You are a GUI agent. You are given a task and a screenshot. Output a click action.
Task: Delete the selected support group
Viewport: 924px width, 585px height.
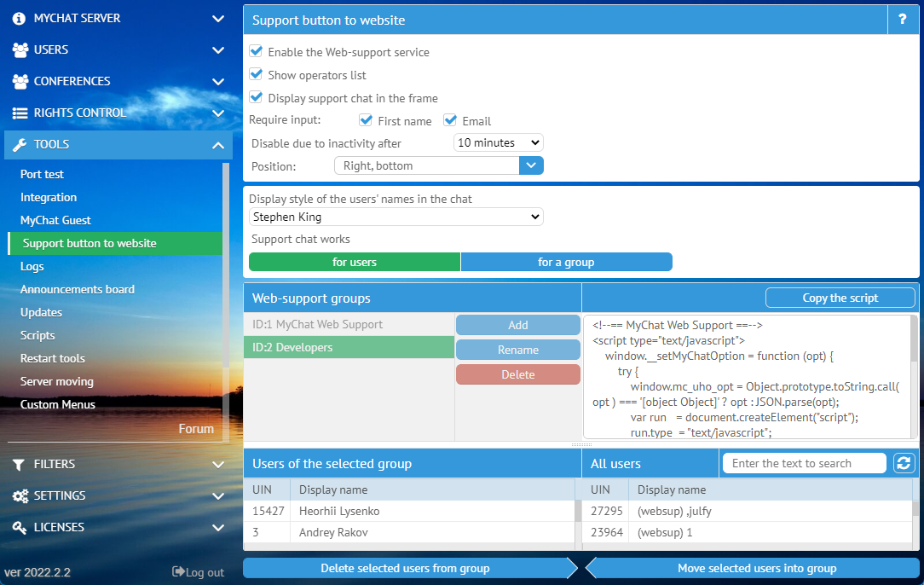[518, 374]
